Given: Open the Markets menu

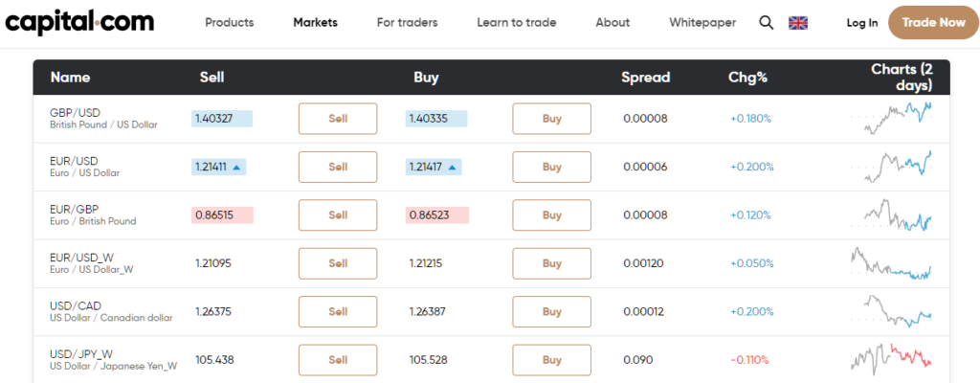Looking at the screenshot, I should 315,23.
